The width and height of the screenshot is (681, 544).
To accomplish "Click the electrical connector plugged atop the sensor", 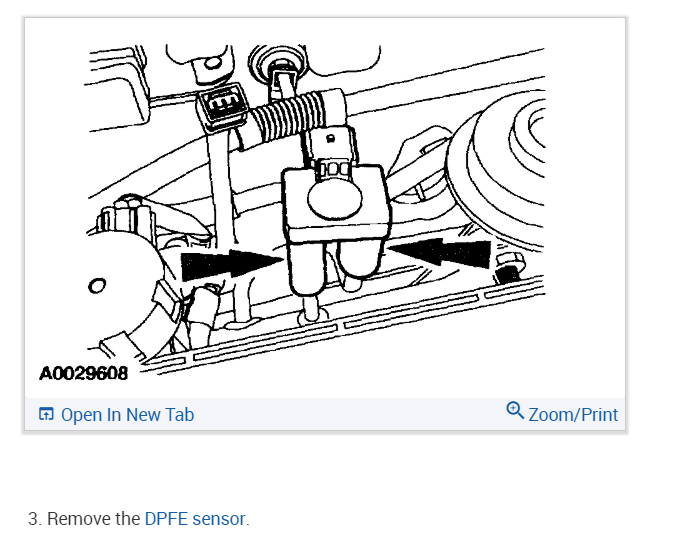I will tap(332, 150).
